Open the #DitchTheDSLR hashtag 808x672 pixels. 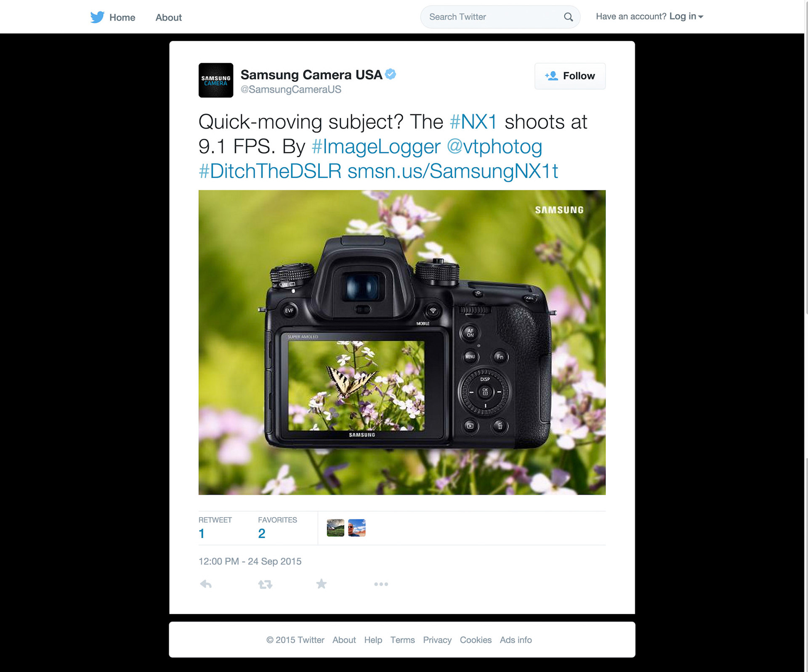pos(270,171)
